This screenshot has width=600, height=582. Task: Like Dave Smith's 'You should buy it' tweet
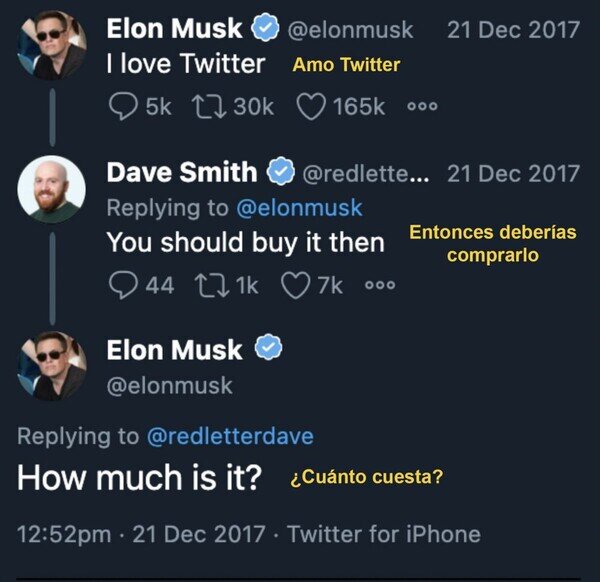pyautogui.click(x=296, y=286)
